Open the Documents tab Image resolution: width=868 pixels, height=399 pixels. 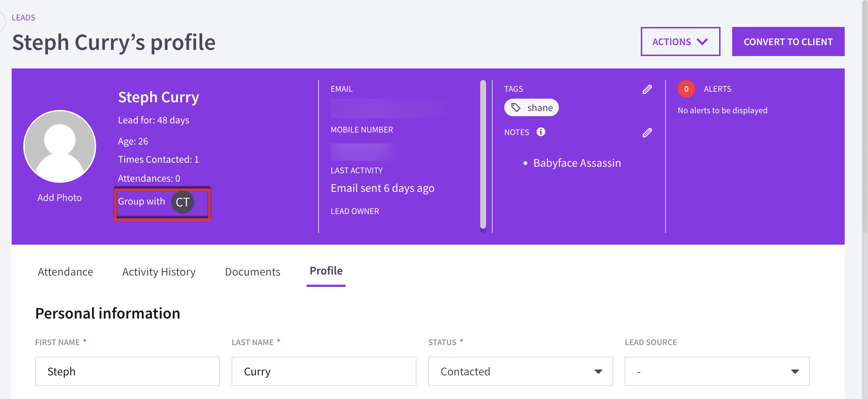click(x=252, y=272)
